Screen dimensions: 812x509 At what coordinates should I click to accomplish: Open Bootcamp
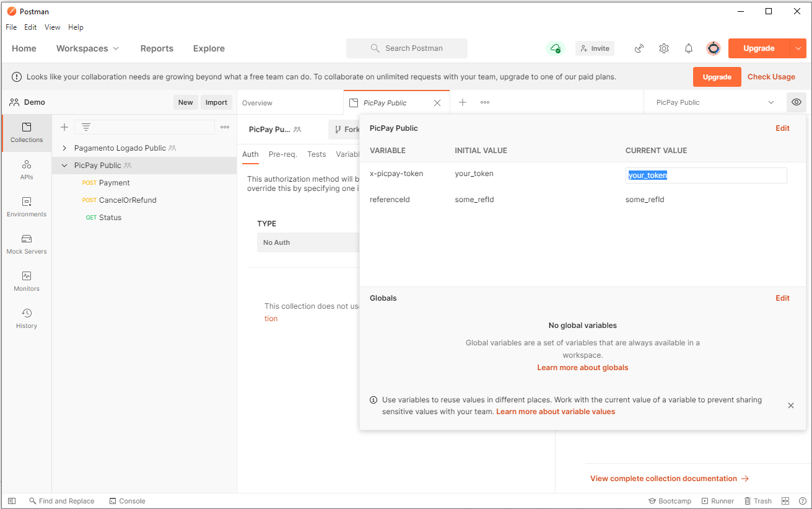pyautogui.click(x=670, y=501)
